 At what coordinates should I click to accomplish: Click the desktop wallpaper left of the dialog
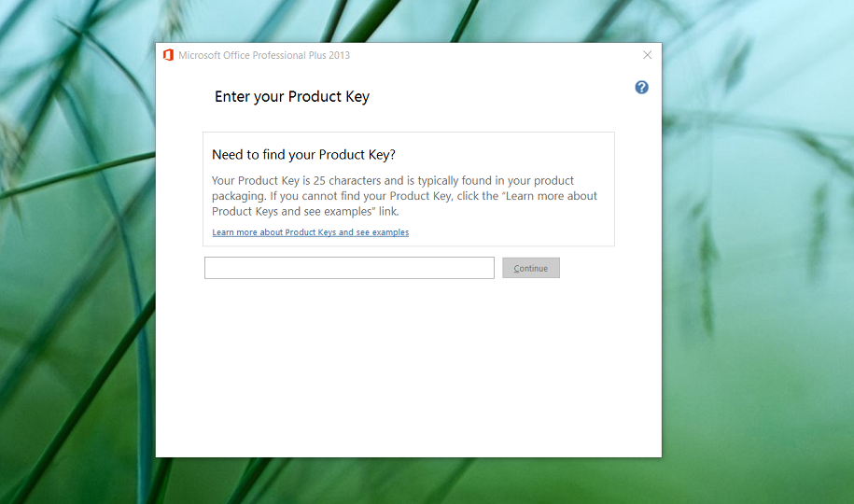point(75,280)
